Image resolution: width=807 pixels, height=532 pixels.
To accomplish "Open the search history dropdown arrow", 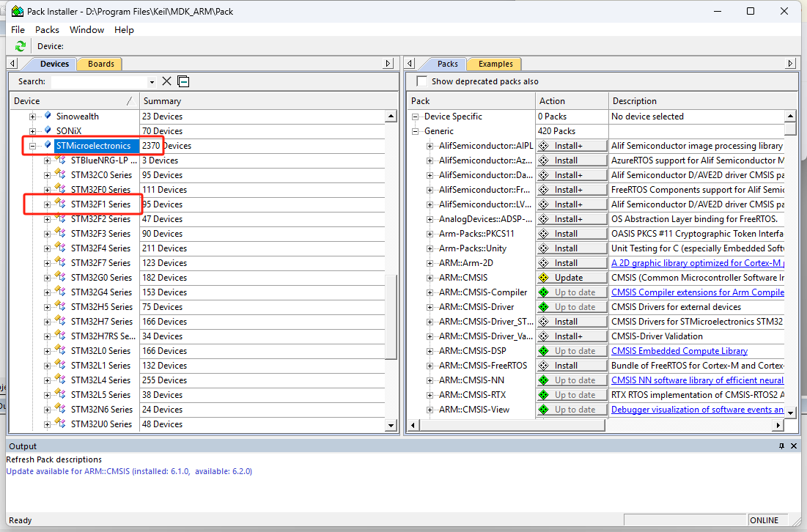I will (x=151, y=82).
